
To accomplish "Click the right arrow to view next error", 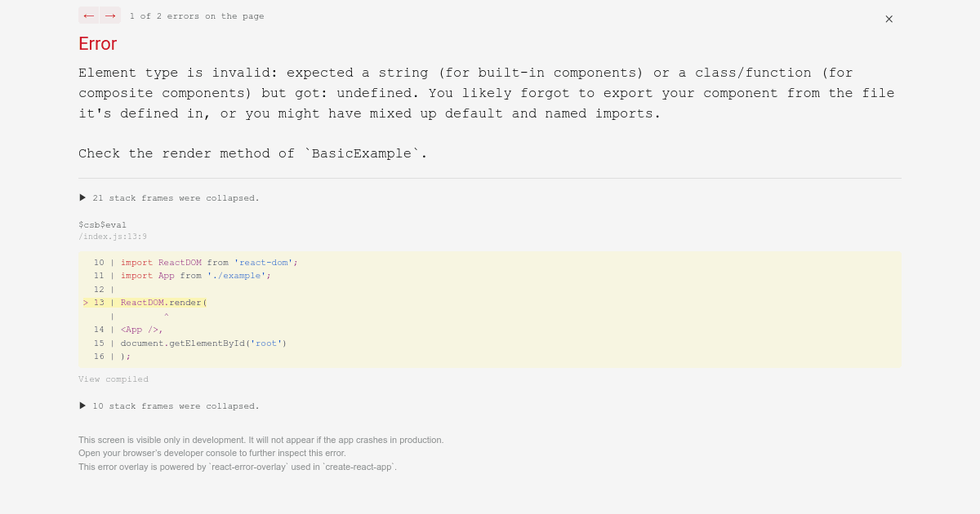I will coord(109,15).
